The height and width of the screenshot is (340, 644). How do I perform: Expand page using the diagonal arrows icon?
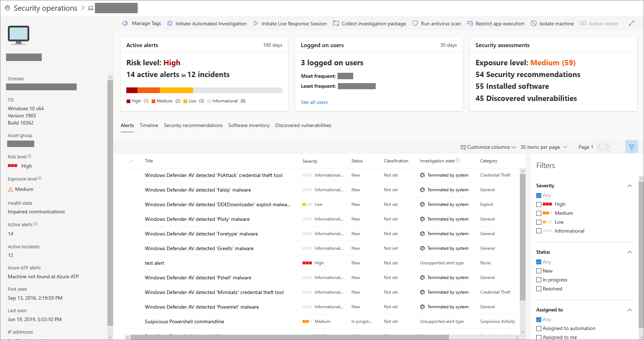click(632, 23)
